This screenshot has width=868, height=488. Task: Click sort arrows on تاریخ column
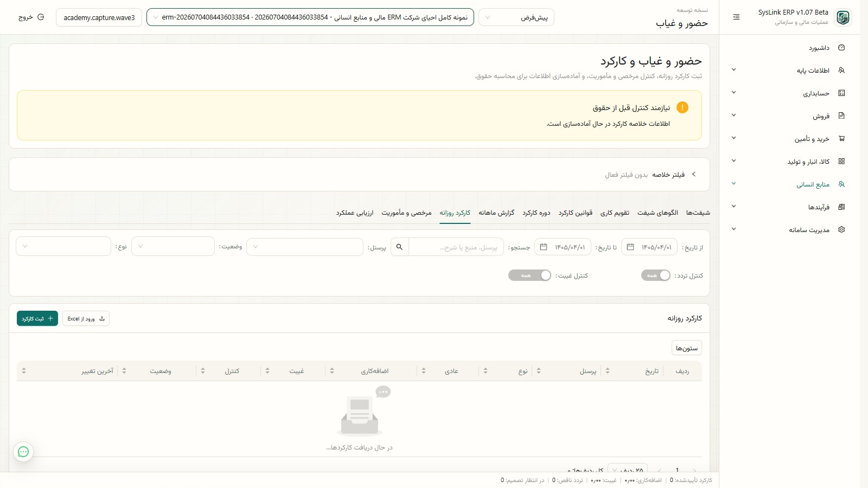pyautogui.click(x=608, y=371)
